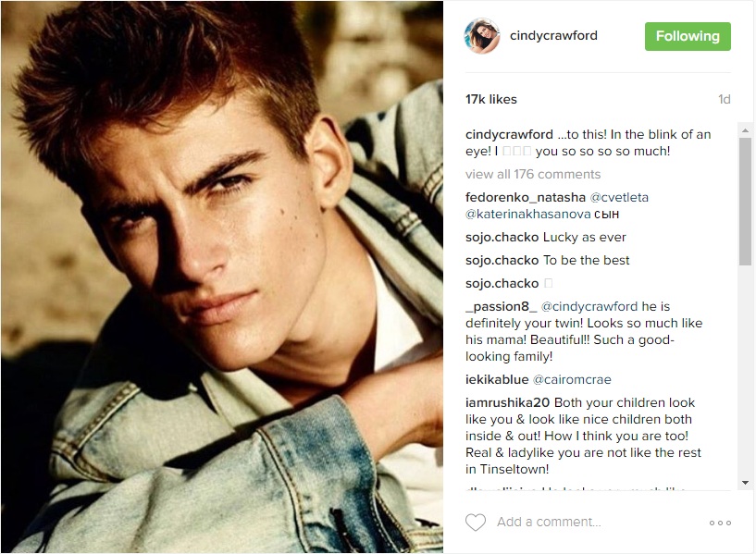Click the @cvetleta mention

[619, 198]
